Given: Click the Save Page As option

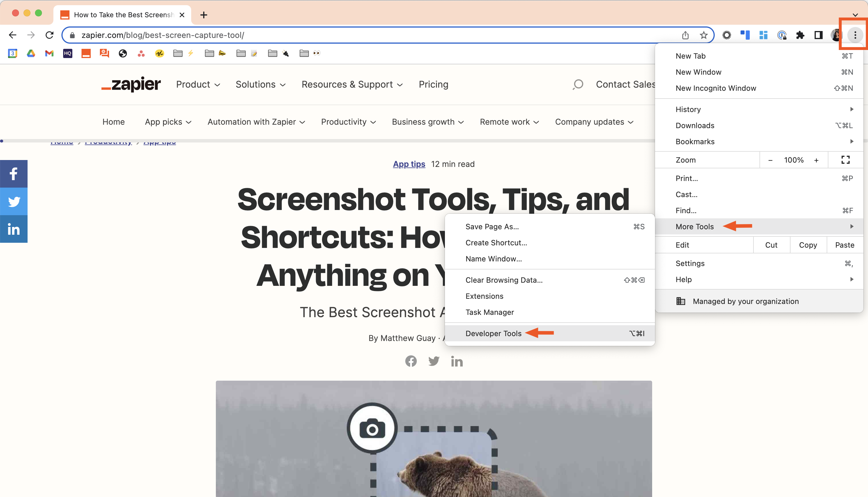Looking at the screenshot, I should click(x=492, y=226).
